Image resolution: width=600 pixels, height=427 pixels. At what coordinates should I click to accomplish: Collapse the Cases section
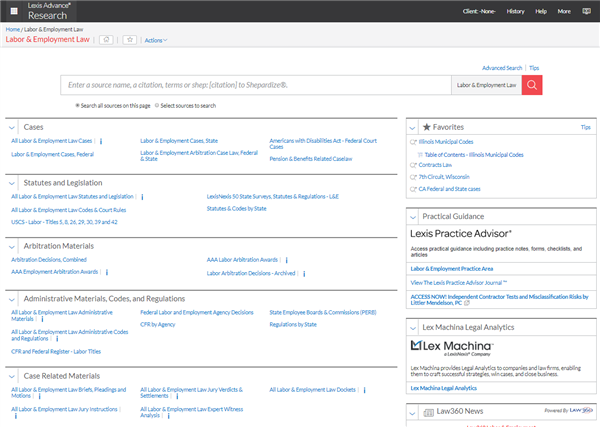[12, 128]
